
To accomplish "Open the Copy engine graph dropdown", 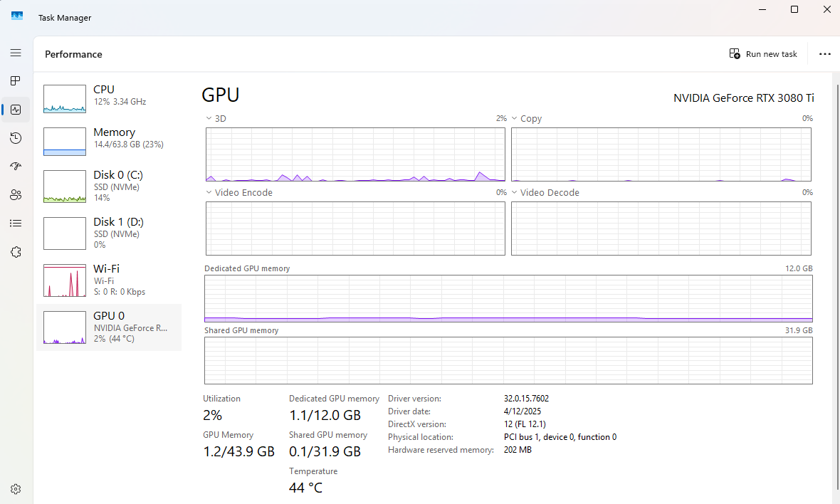I will click(514, 118).
